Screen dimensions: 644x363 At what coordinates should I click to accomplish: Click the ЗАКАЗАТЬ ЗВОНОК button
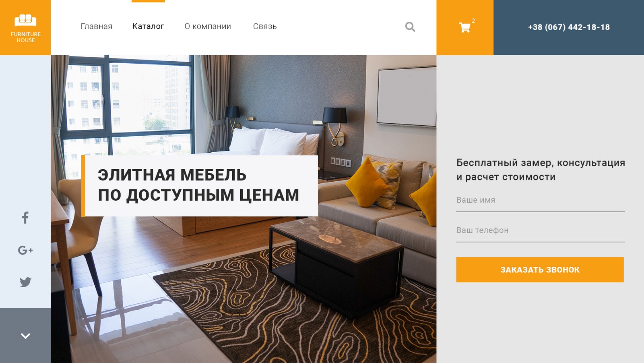540,270
